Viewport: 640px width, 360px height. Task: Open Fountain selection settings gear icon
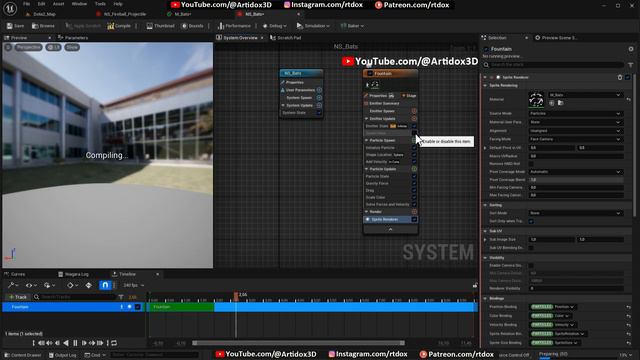(631, 49)
